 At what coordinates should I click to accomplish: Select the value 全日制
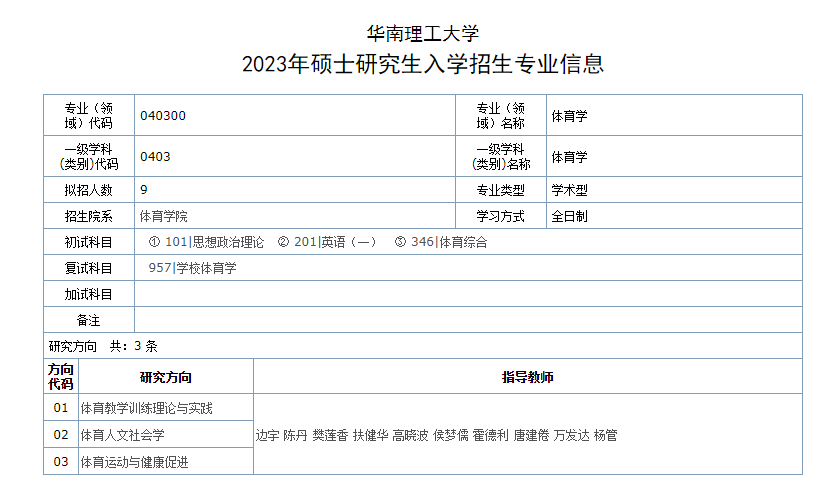[569, 216]
